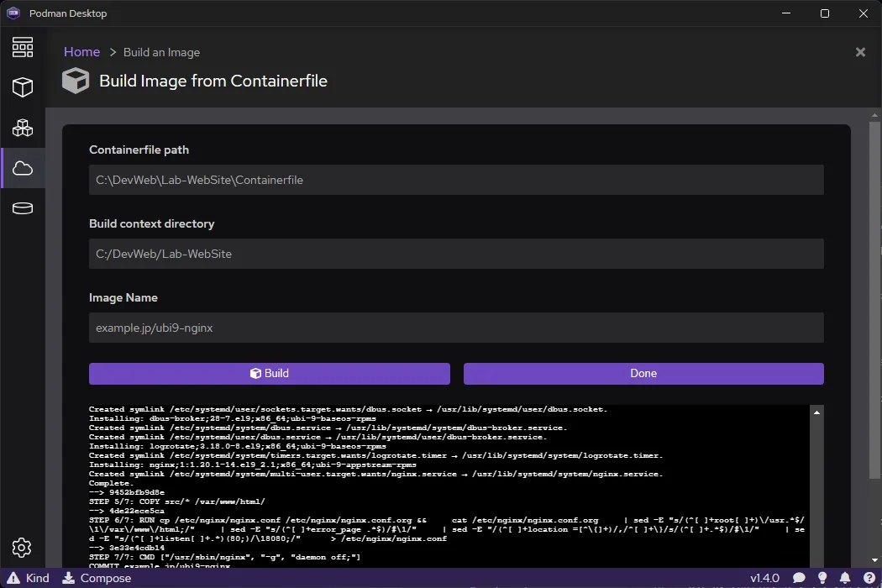
Task: Click the Containerfile path field
Action: click(x=456, y=180)
